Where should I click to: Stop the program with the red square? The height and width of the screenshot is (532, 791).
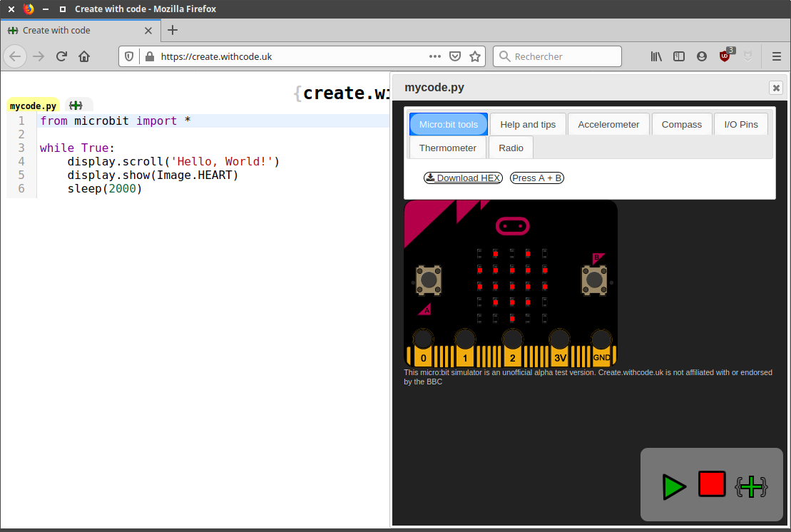click(x=712, y=484)
